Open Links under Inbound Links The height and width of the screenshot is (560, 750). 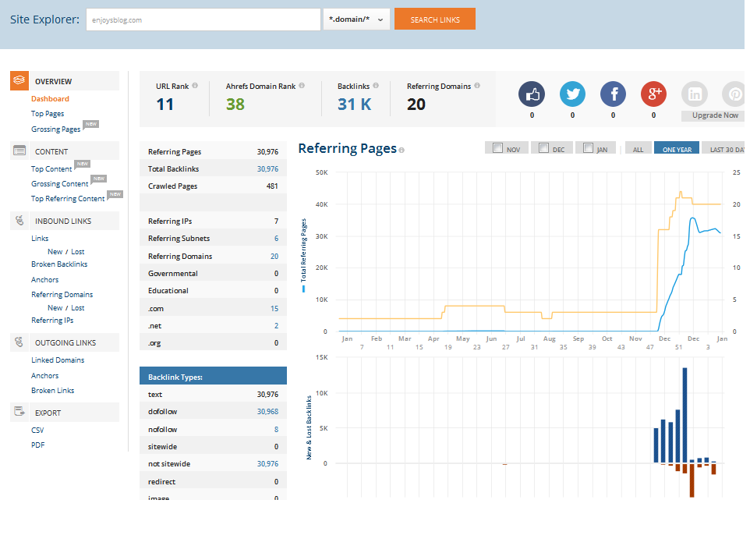(40, 239)
